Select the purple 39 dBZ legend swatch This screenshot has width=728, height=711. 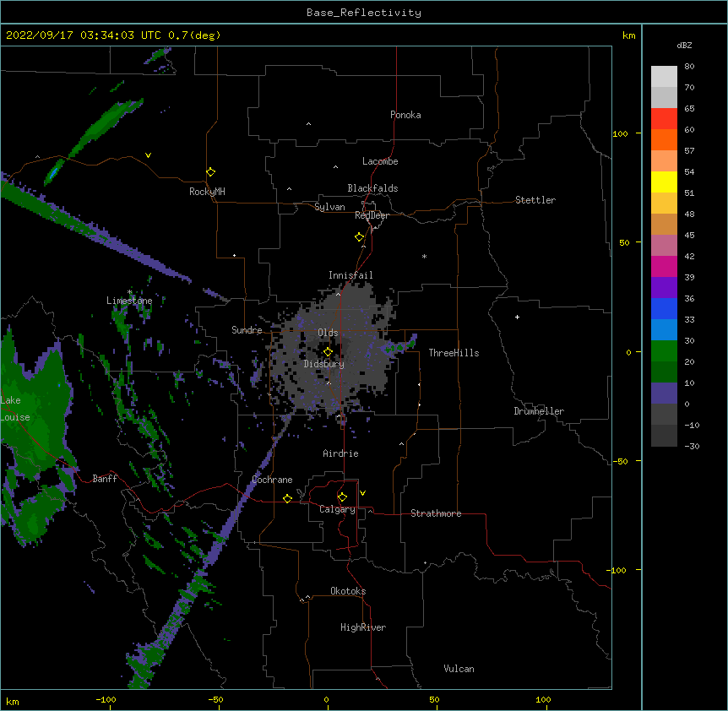point(664,287)
